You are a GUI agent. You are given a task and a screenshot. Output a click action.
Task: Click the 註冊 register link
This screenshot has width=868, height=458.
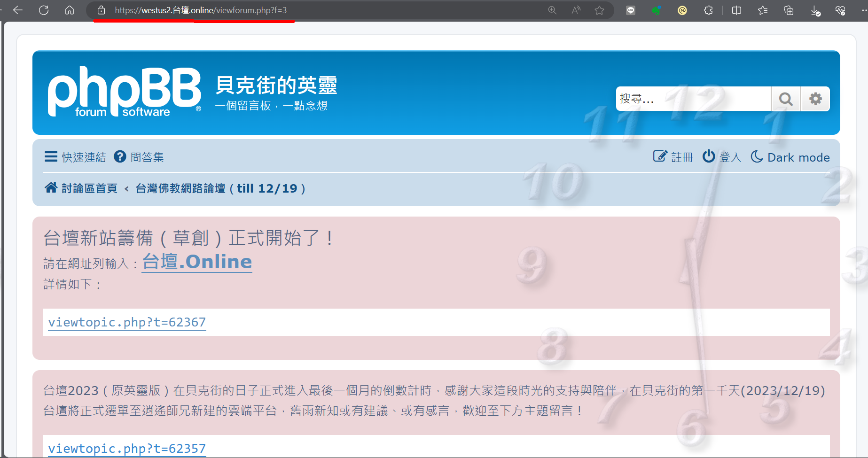coord(673,157)
